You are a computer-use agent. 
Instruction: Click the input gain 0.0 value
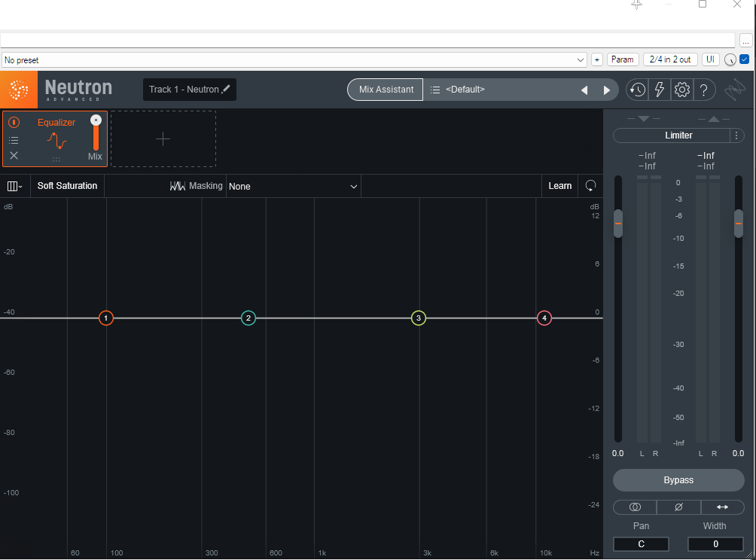click(617, 453)
